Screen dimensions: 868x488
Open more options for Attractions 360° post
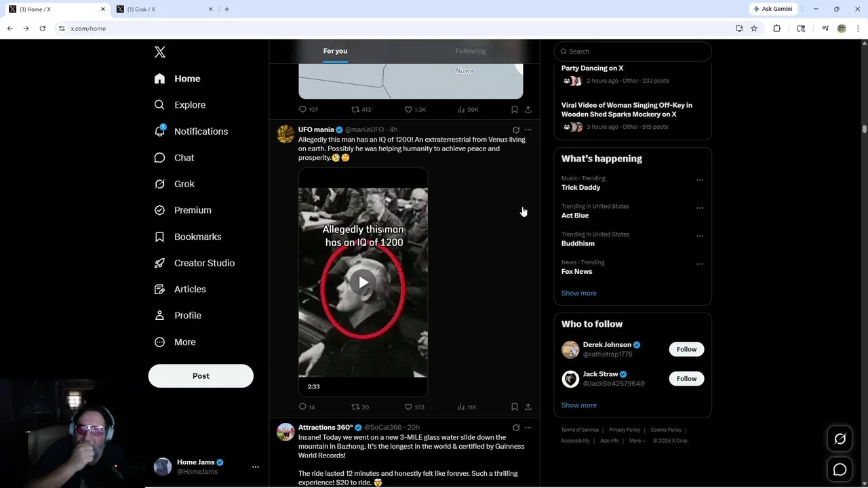coord(528,428)
